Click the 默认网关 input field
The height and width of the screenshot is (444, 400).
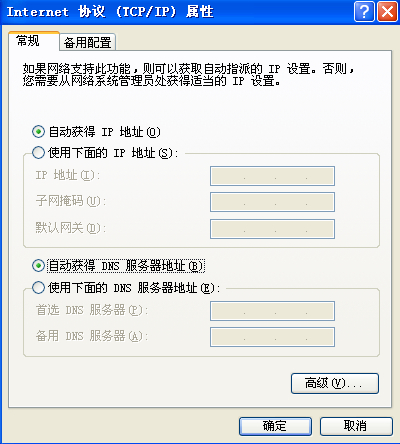pos(272,229)
